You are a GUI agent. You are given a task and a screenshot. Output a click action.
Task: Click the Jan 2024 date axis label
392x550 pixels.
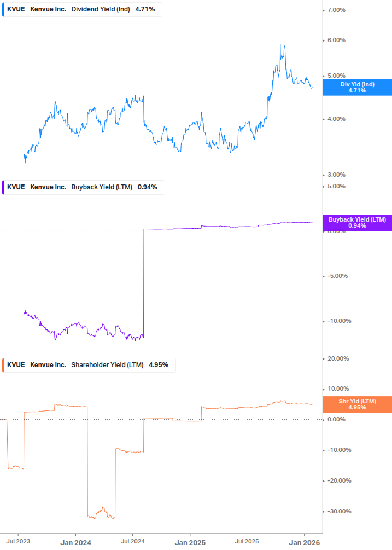pos(75,543)
